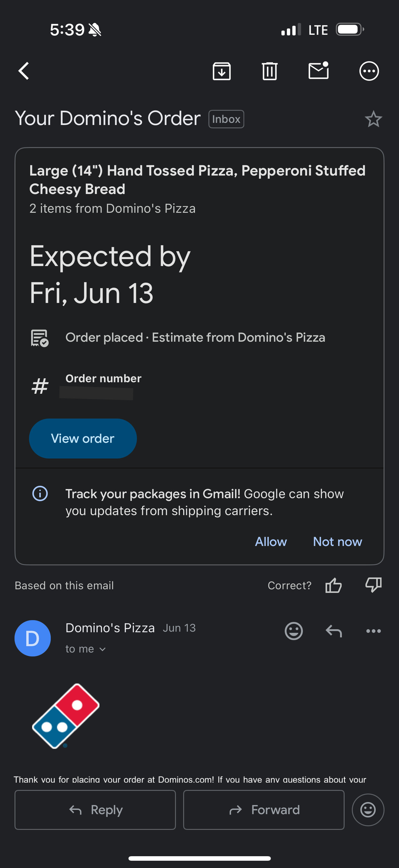This screenshot has height=868, width=399.
Task: Archive this Domino's order email
Action: pos(222,71)
